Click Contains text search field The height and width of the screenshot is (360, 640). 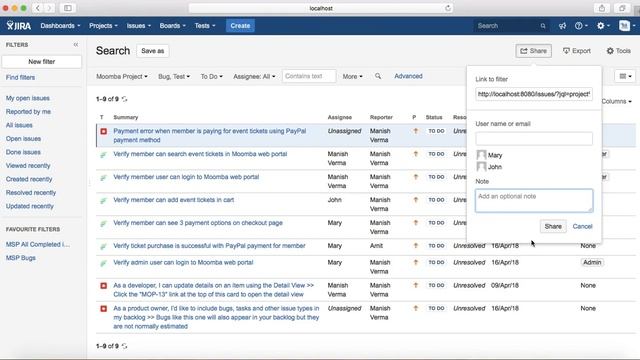pos(309,76)
